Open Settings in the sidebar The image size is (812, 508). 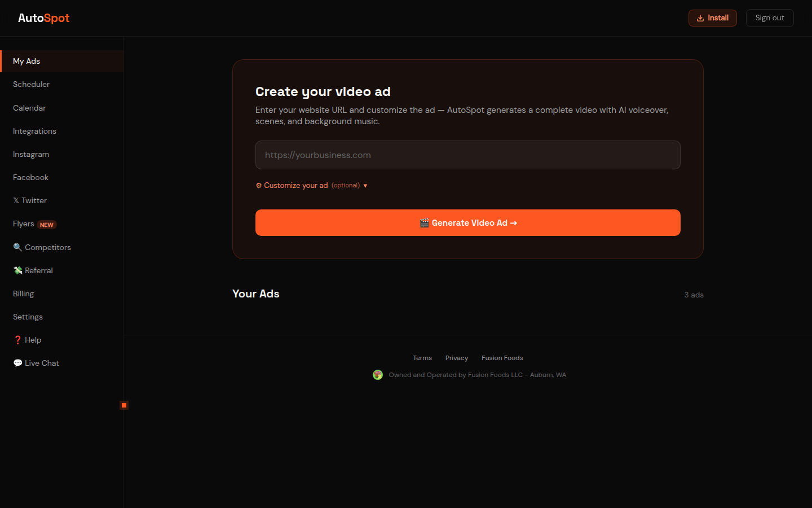pyautogui.click(x=62, y=317)
